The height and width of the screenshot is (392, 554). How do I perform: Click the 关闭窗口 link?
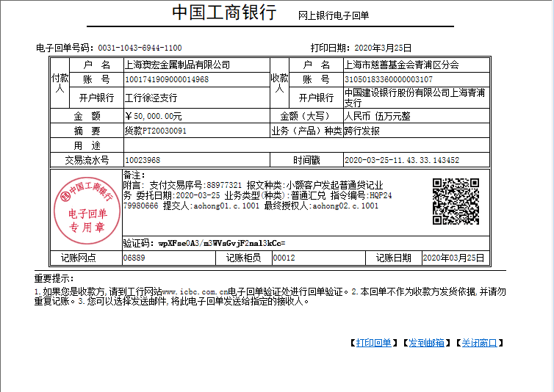479,343
